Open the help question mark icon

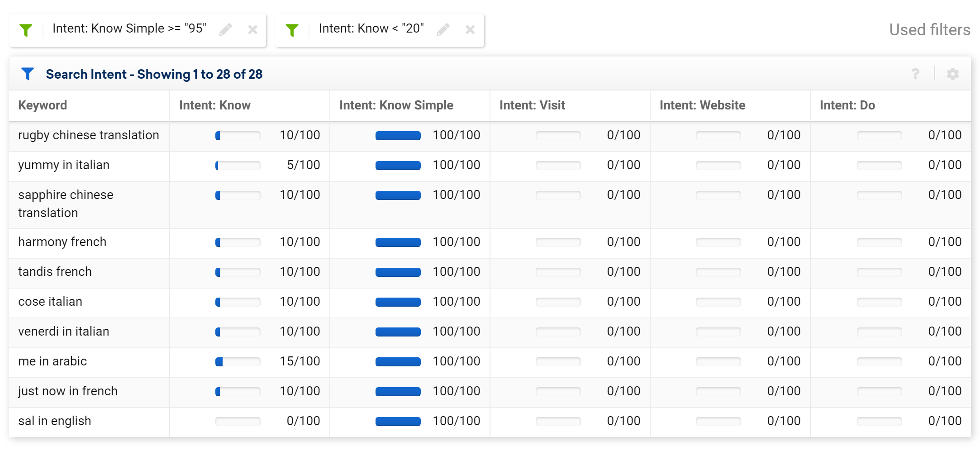(915, 74)
